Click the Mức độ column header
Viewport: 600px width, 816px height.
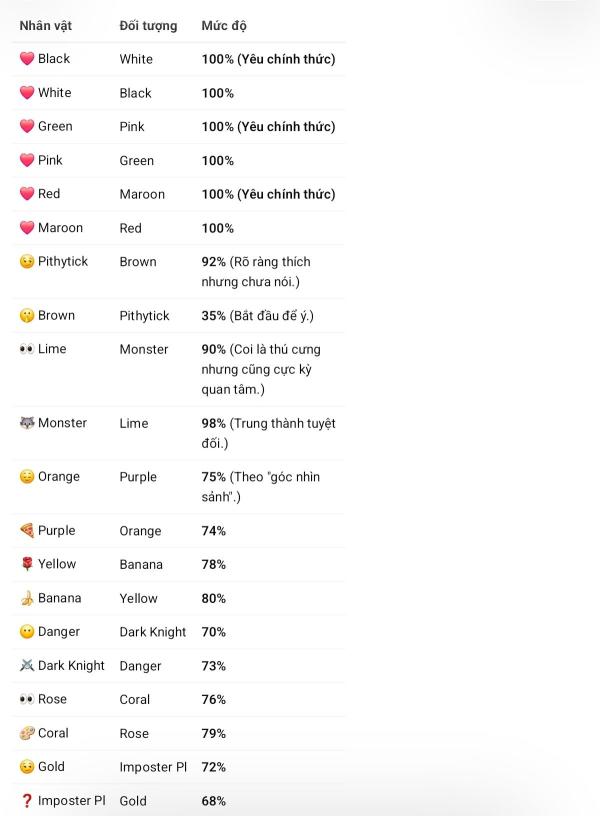[224, 26]
